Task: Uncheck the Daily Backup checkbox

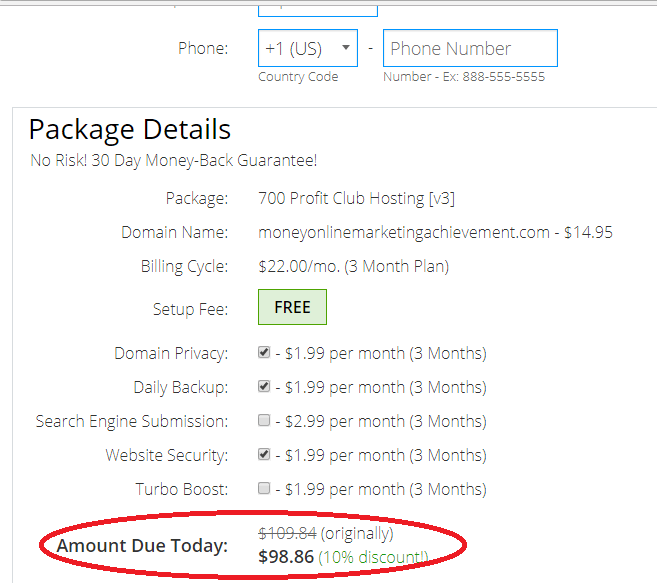Action: point(264,386)
